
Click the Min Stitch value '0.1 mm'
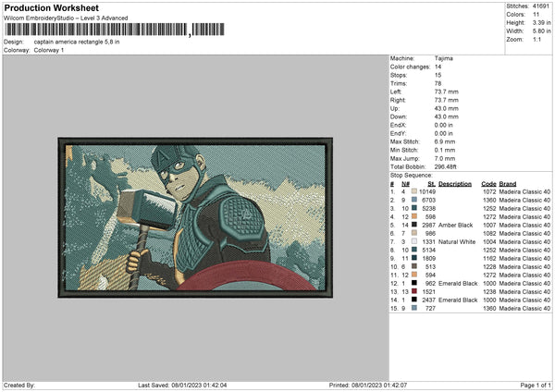tap(445, 150)
